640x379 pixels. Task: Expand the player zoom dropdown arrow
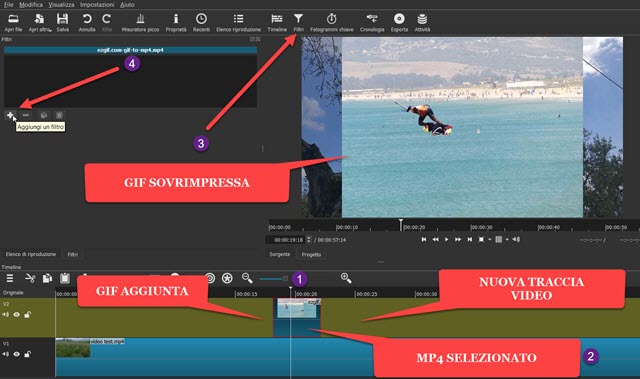pyautogui.click(x=489, y=239)
